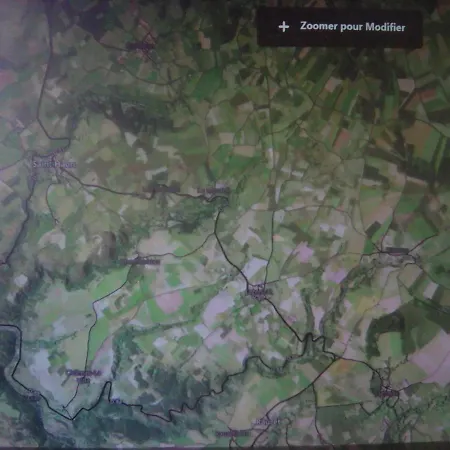
Task: Click the pale pink field at the eastern edge
Action: click(x=433, y=358)
